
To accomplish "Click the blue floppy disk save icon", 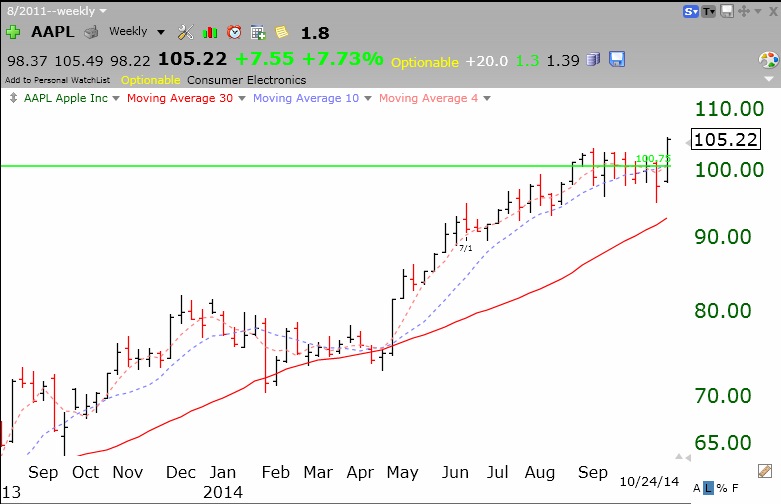I will coord(617,59).
